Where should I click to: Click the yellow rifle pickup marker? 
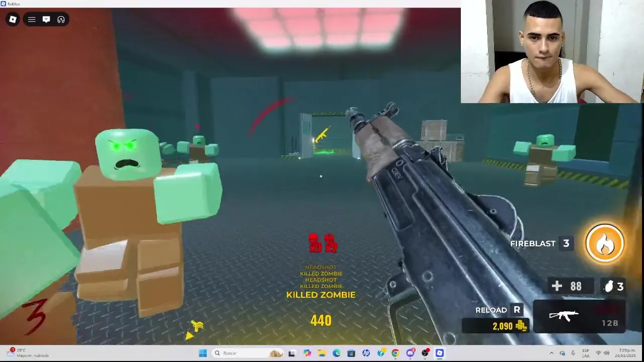pyautogui.click(x=321, y=134)
